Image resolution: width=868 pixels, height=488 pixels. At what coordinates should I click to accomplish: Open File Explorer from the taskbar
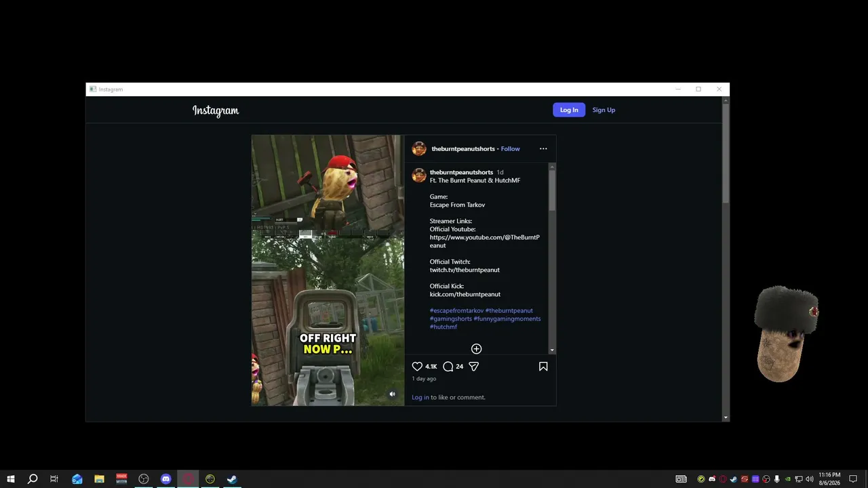tap(99, 479)
